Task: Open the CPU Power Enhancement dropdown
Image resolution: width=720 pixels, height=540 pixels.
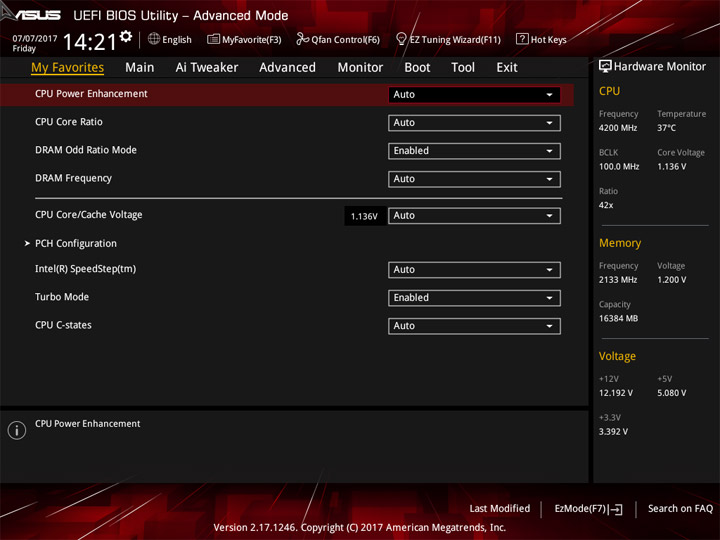Action: [474, 95]
